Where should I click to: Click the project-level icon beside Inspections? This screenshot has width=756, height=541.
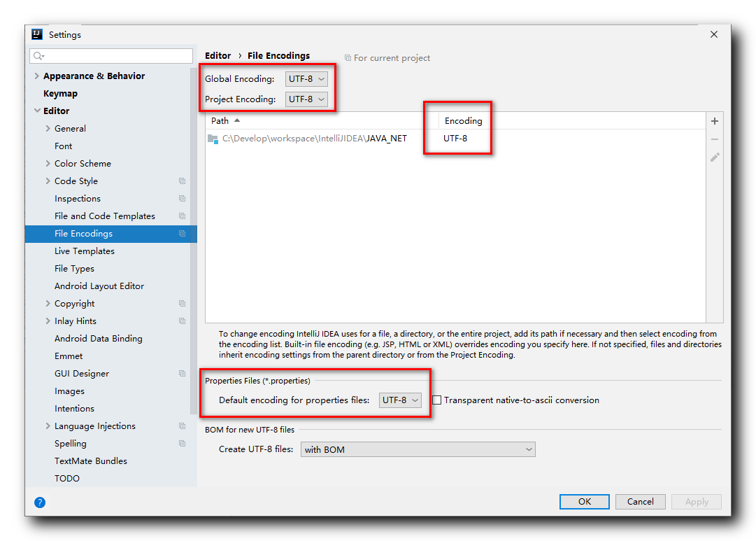(182, 198)
